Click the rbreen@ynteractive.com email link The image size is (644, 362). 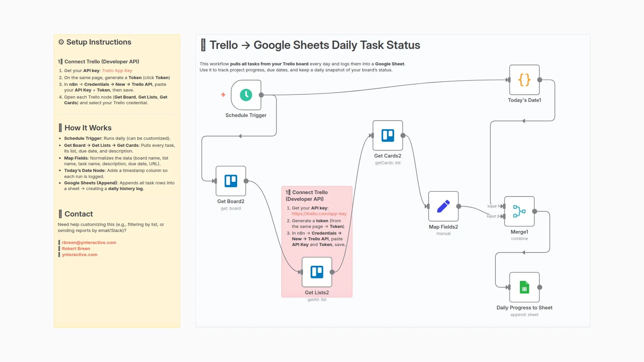[x=89, y=243]
